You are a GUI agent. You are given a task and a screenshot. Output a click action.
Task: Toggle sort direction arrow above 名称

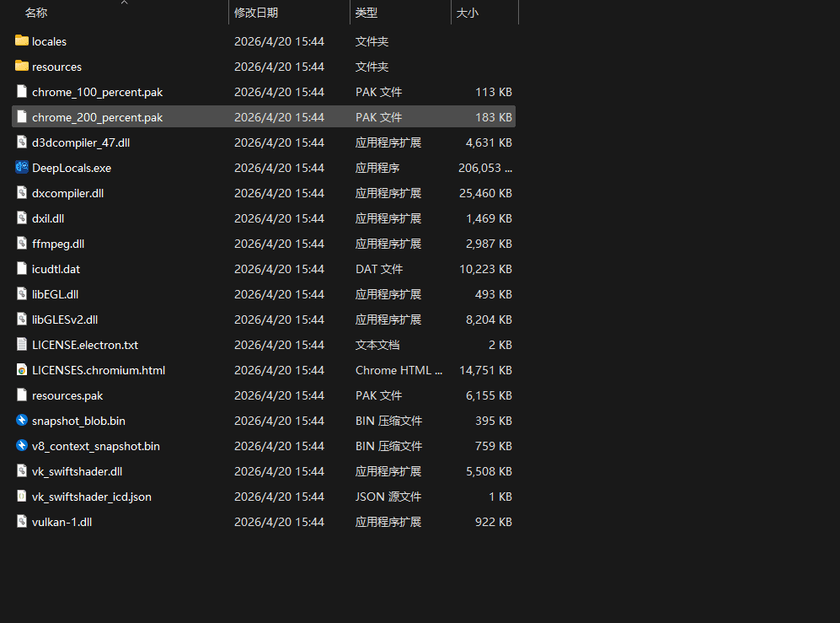click(x=124, y=3)
